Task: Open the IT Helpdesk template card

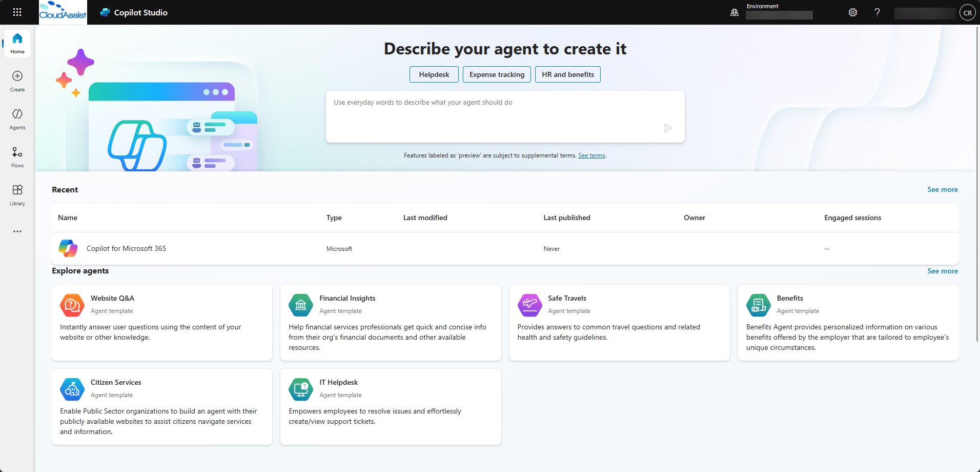Action: coord(391,407)
